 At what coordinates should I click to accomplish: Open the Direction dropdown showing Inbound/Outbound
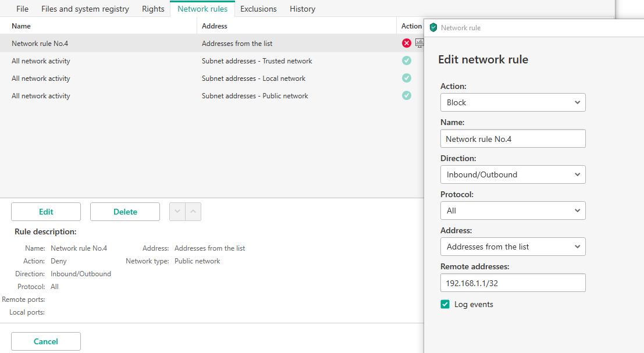pos(513,174)
